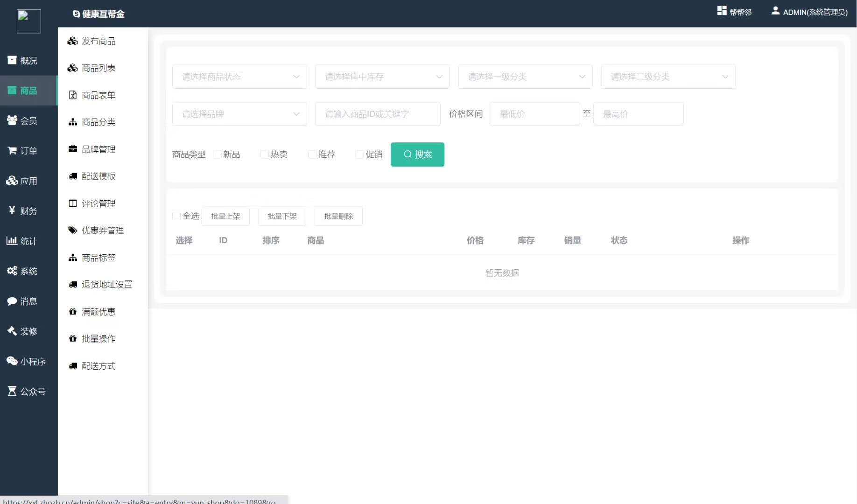Click the 最低价 minimum price field
Viewport: 857px width, 504px height.
click(535, 114)
